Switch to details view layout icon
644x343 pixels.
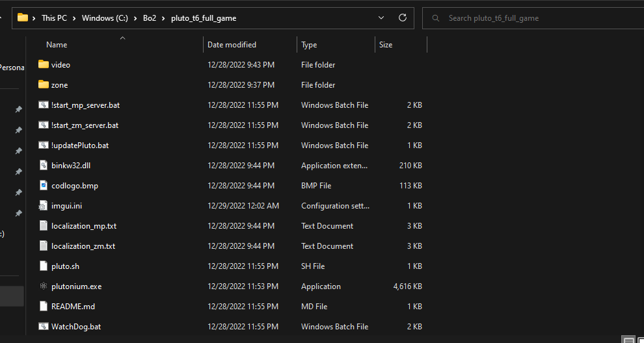click(629, 340)
